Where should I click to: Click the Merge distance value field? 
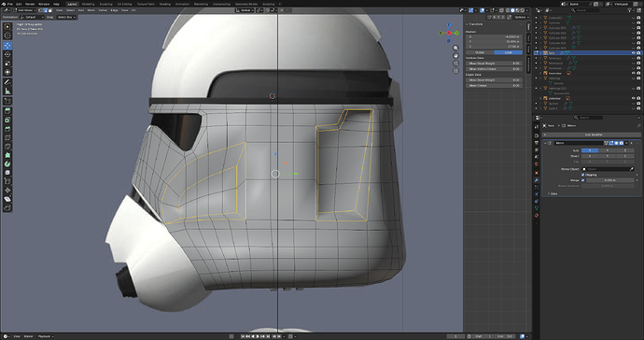(x=609, y=180)
